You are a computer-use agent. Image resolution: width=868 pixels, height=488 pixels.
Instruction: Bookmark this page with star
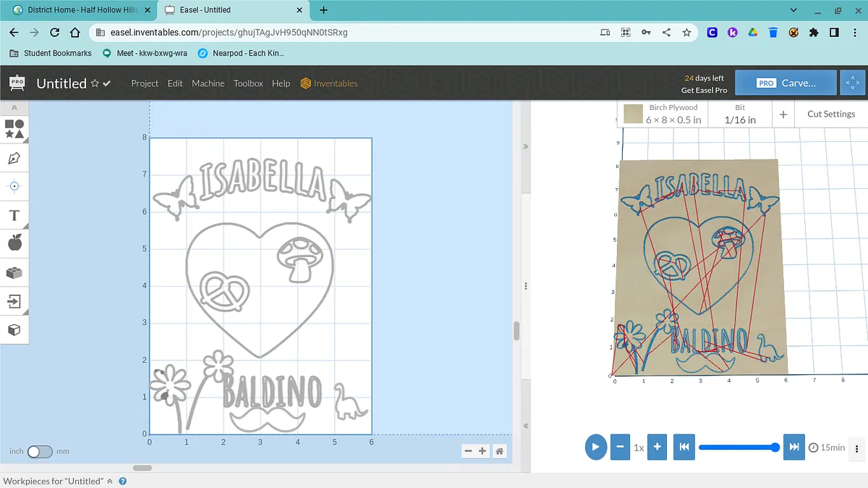click(x=686, y=33)
